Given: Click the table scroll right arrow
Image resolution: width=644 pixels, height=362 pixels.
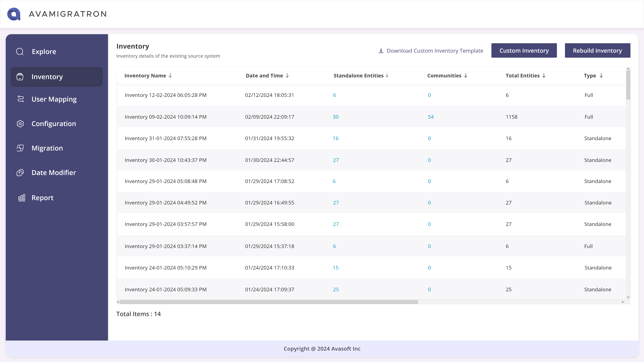Looking at the screenshot, I should [623, 302].
